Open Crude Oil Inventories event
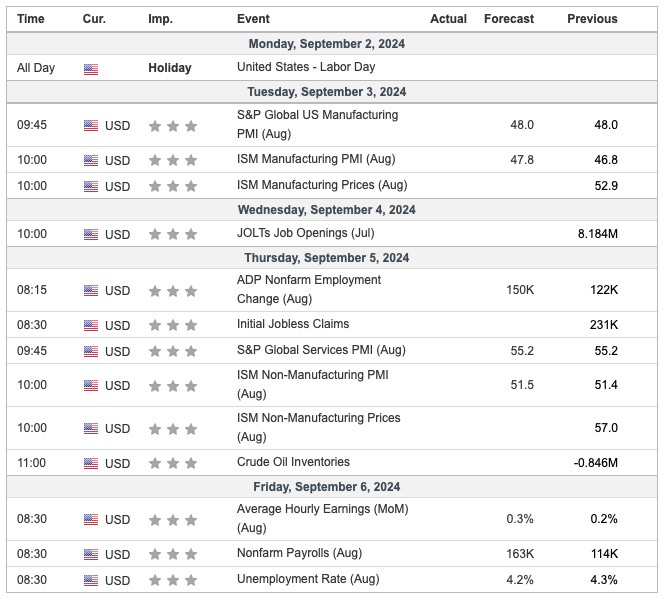This screenshot has height=599, width=664. coord(293,462)
